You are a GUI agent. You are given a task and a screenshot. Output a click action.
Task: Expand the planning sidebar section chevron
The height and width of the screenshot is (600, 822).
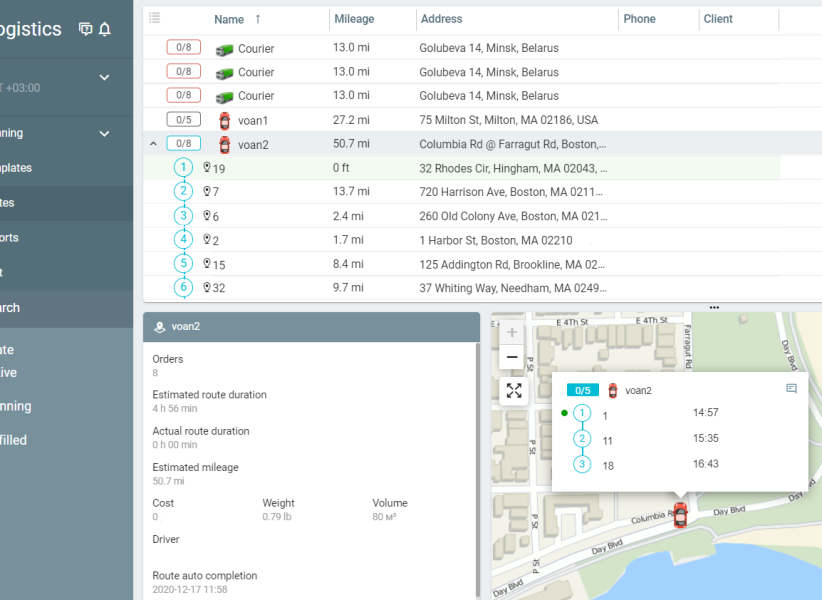tap(104, 134)
